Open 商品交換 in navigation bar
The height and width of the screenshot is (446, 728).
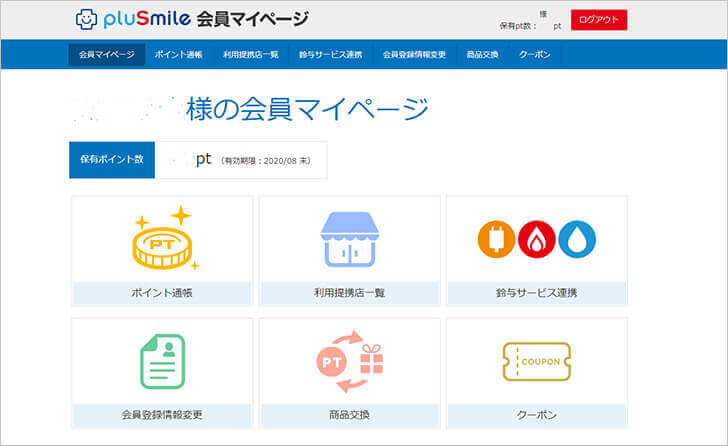482,54
